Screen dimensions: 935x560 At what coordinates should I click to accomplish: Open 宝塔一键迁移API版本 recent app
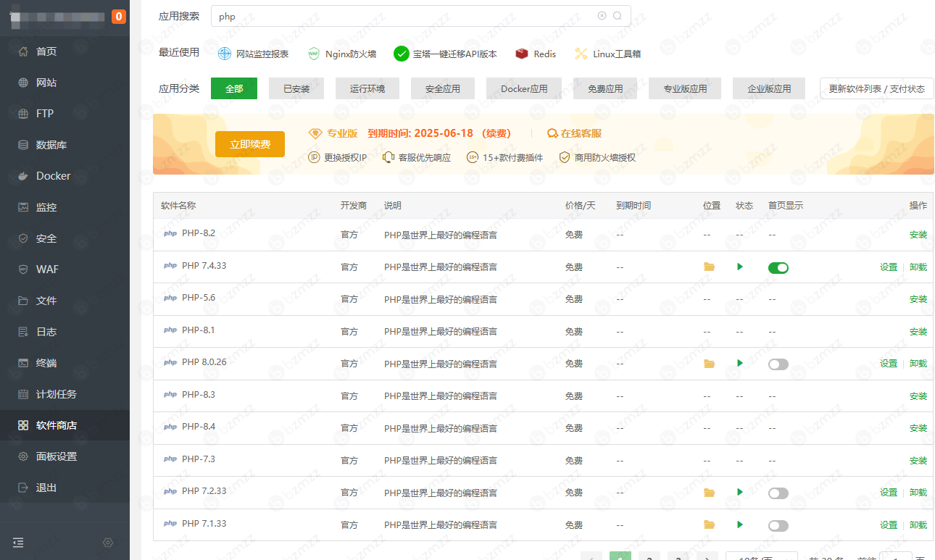pos(445,54)
